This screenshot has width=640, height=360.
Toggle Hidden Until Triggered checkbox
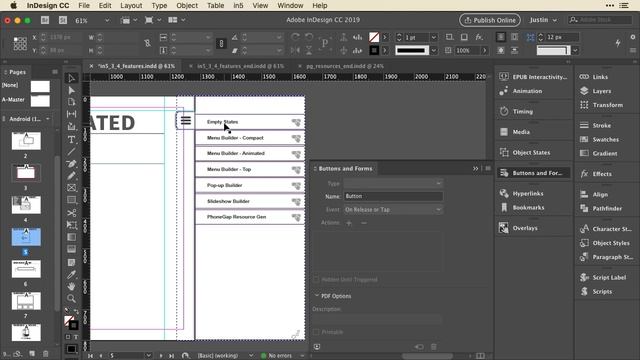pos(316,280)
